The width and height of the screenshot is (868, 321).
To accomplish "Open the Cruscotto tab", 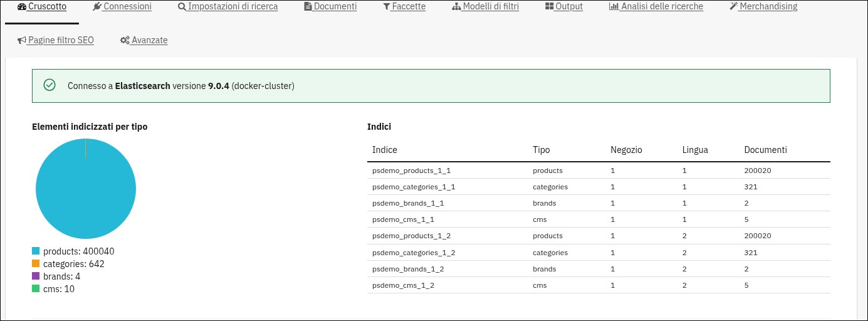I will (42, 7).
